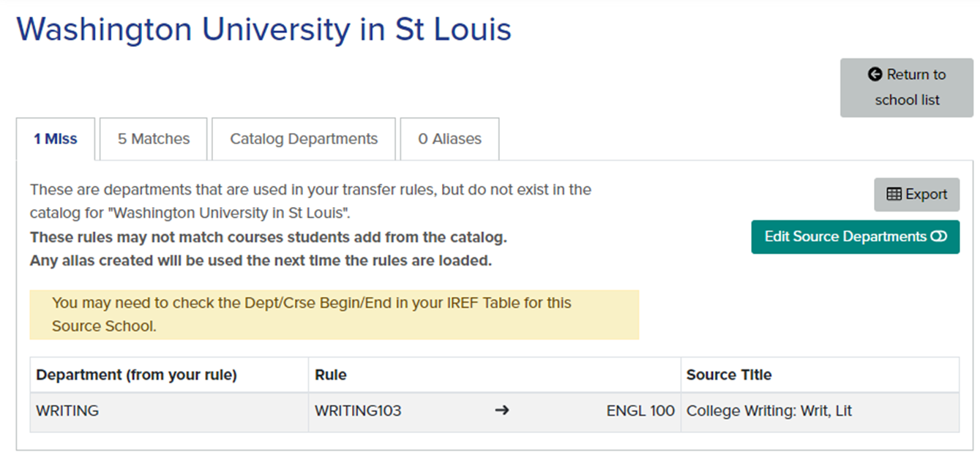980x455 pixels.
Task: Click the WRITING103 rule text
Action: pos(358,411)
